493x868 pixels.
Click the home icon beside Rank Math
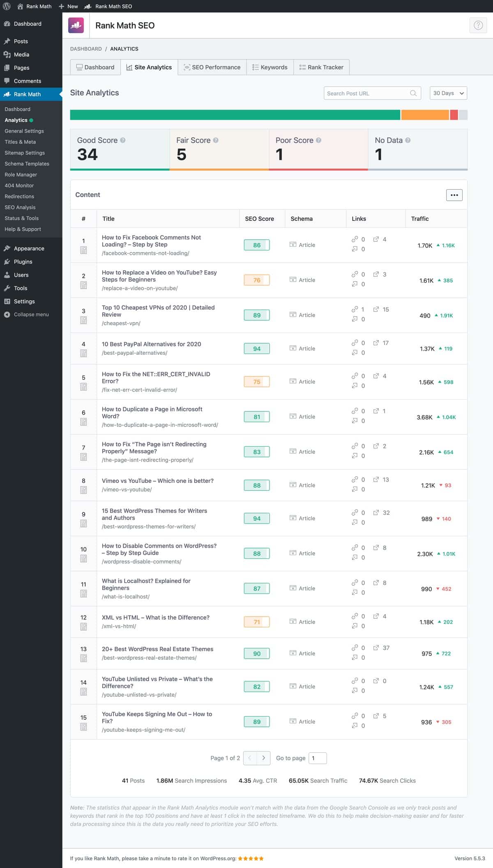20,6
